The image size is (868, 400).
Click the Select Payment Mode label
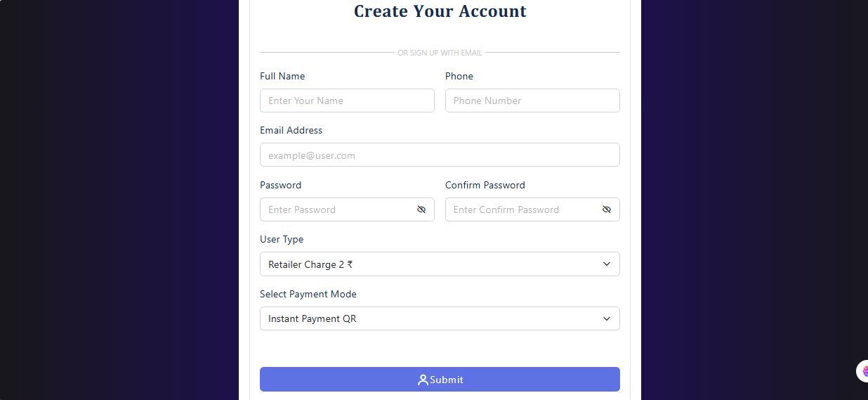(308, 294)
